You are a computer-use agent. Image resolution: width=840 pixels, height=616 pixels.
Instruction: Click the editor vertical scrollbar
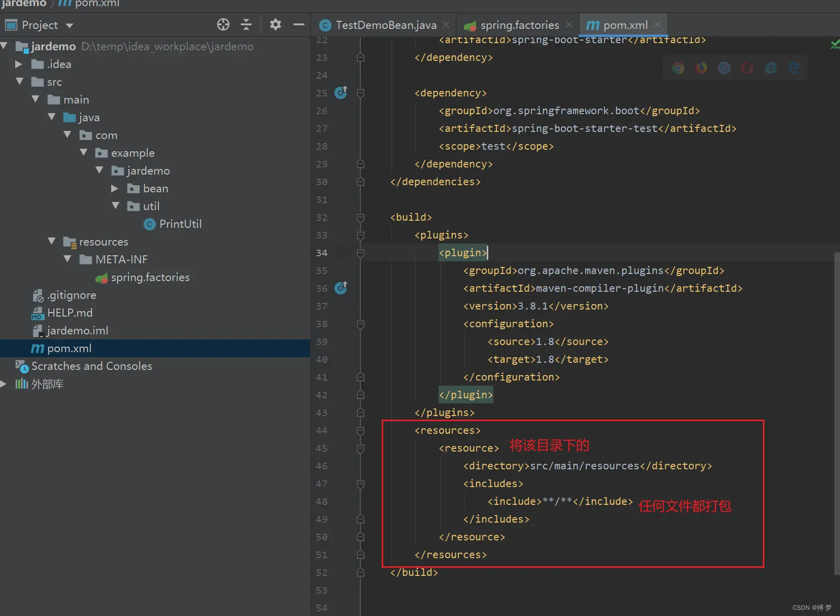coord(837,414)
